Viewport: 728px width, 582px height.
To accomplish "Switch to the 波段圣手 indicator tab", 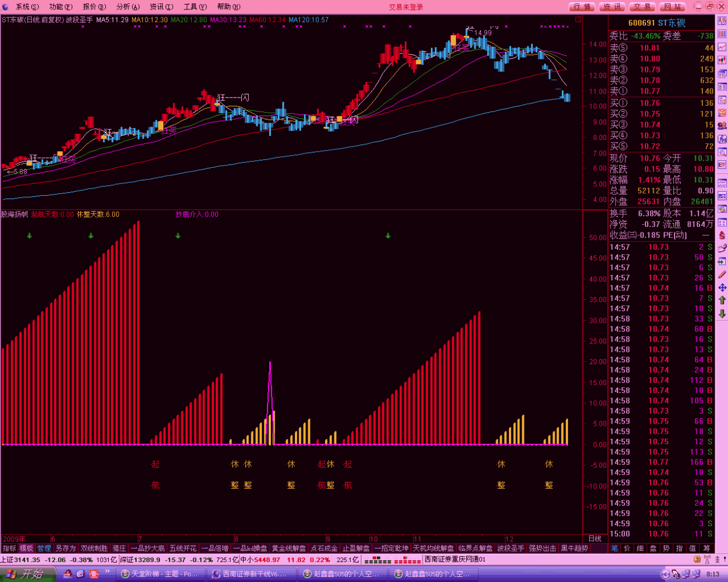I will (510, 549).
